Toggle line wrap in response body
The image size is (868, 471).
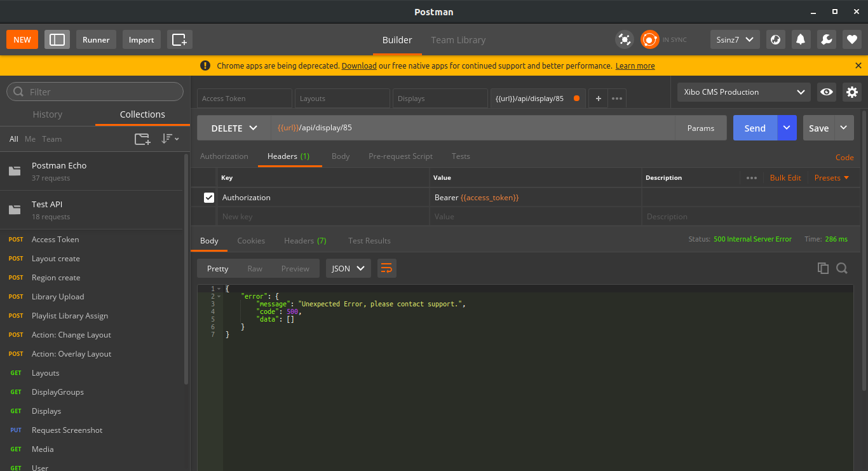pyautogui.click(x=386, y=268)
